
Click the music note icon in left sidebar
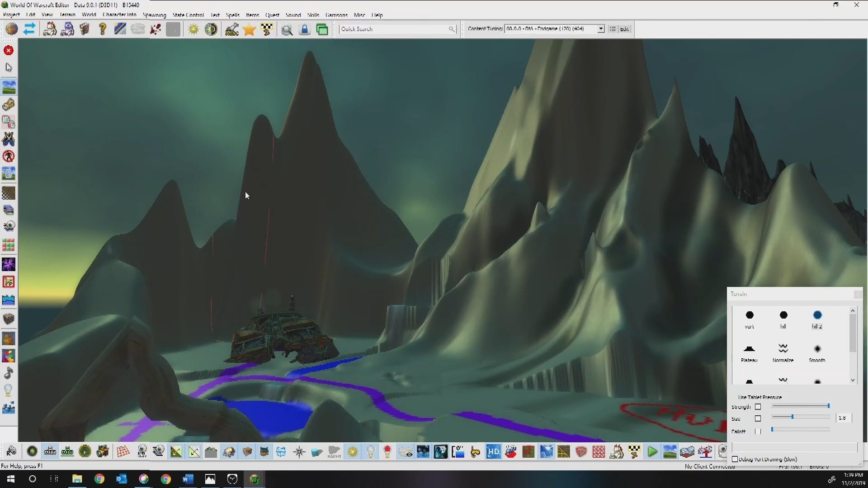point(9,373)
